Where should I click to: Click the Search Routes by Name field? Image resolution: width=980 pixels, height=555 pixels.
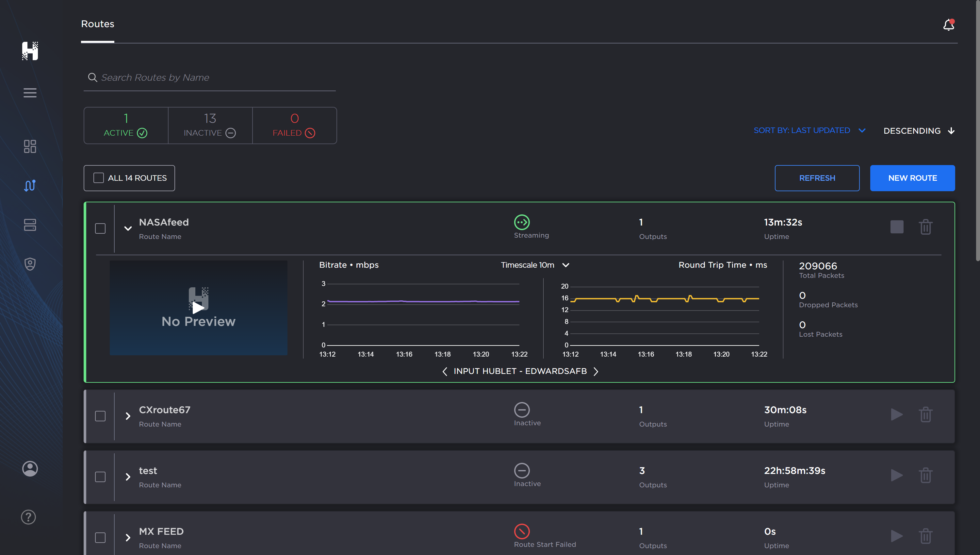(209, 78)
